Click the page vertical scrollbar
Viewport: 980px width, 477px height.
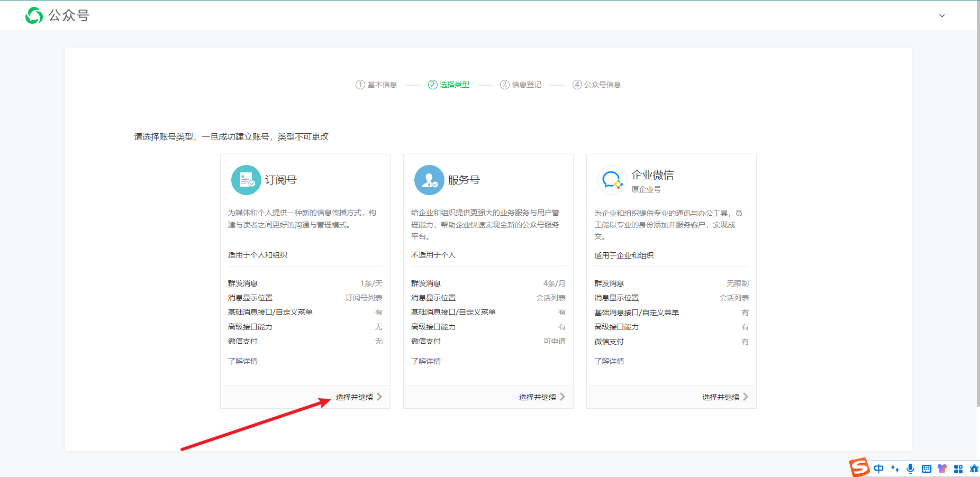click(978, 204)
